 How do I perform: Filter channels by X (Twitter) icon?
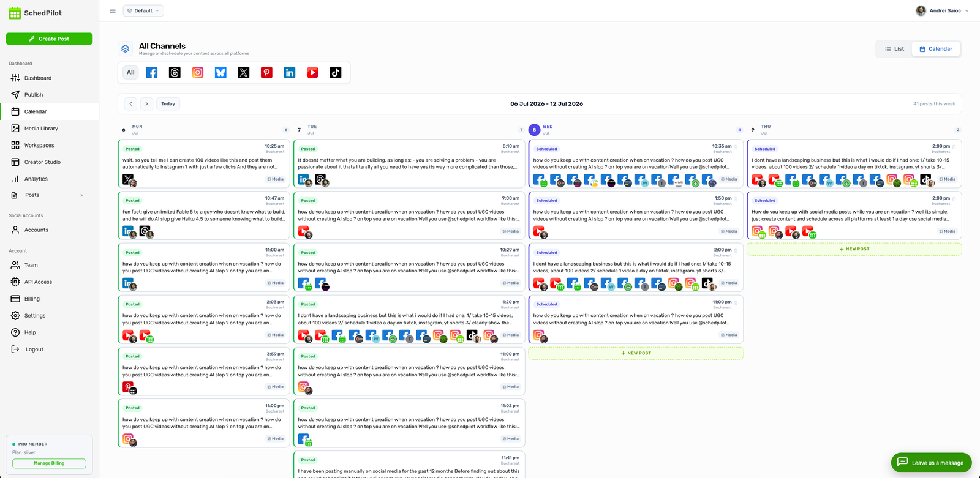(244, 72)
